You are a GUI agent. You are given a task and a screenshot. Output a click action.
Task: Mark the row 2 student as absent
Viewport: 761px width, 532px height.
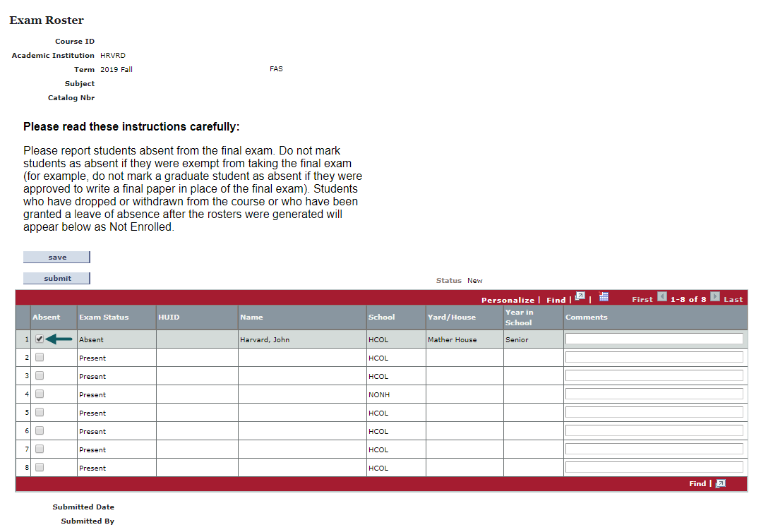pos(39,357)
